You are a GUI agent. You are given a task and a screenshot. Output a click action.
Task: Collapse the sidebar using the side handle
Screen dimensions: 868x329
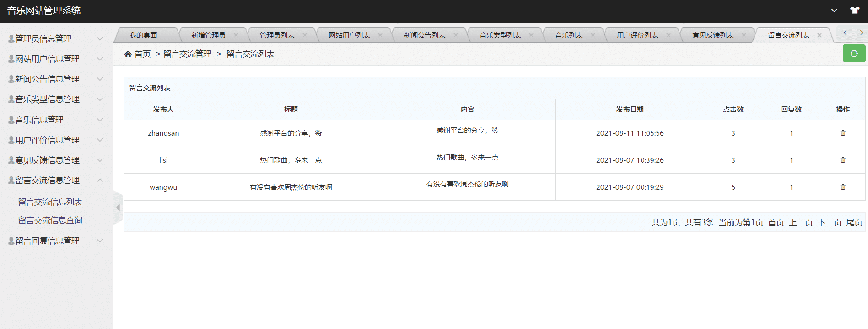tap(118, 208)
